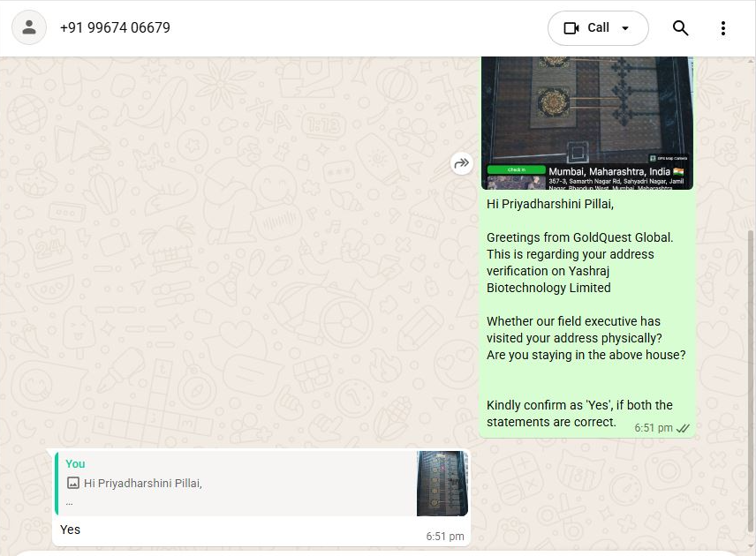Image resolution: width=756 pixels, height=556 pixels.
Task: Search within the chat using magnifier icon
Action: (680, 28)
